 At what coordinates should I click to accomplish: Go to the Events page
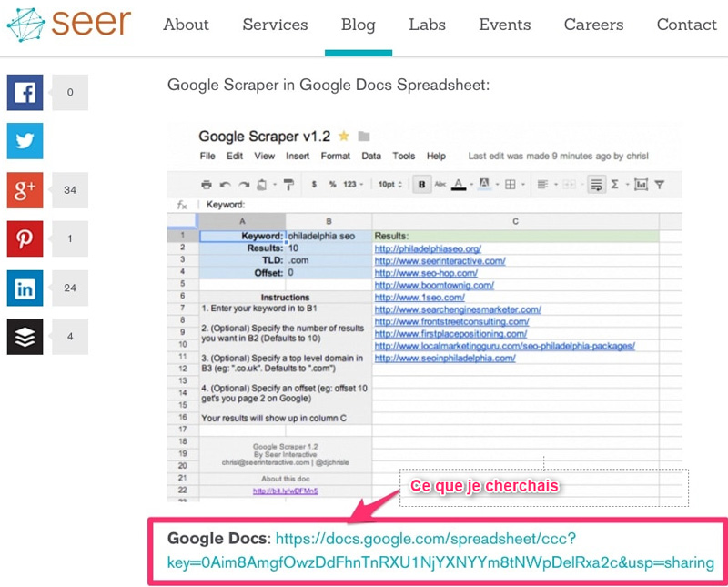tap(505, 25)
